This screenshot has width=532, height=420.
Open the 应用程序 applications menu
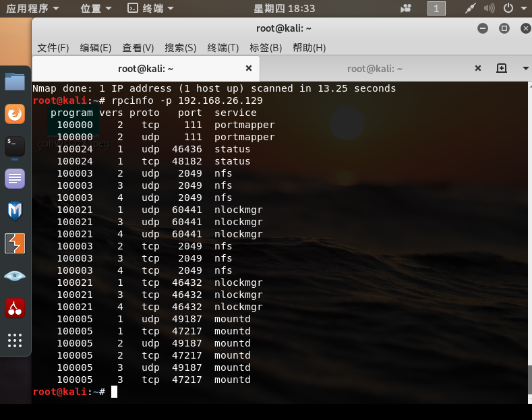[x=32, y=8]
